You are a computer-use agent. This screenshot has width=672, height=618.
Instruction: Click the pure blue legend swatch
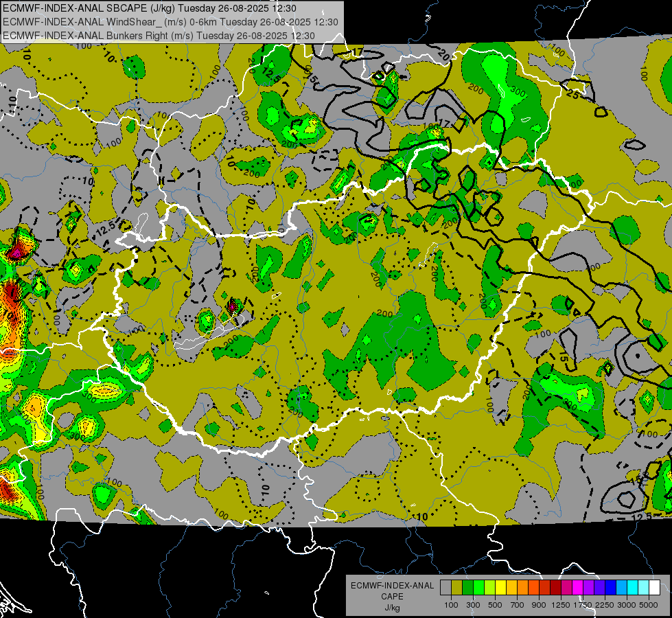pos(611,588)
